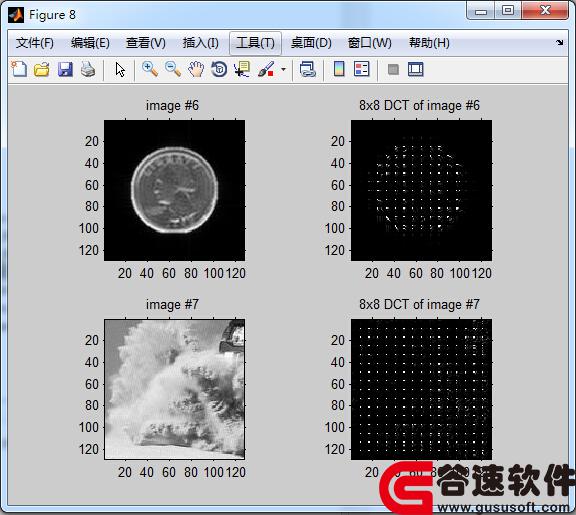Open the 查看(V) menu

coord(145,43)
